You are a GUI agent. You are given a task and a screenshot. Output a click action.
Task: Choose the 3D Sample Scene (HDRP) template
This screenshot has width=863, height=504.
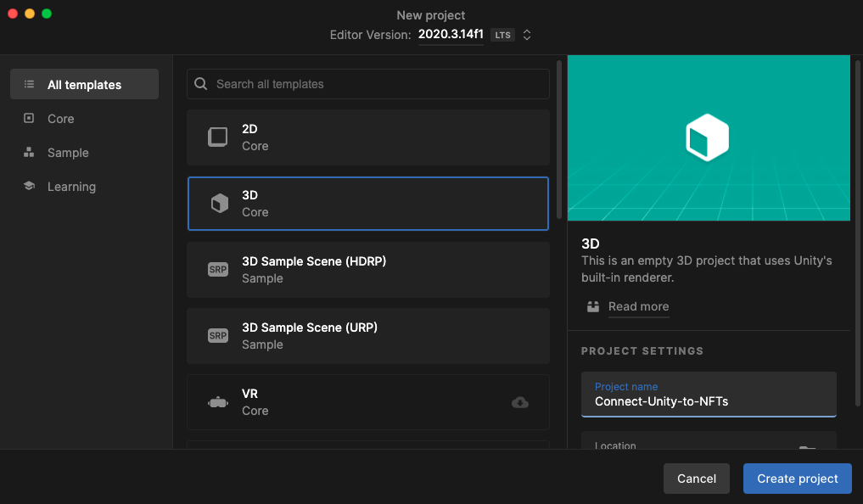[x=367, y=270]
